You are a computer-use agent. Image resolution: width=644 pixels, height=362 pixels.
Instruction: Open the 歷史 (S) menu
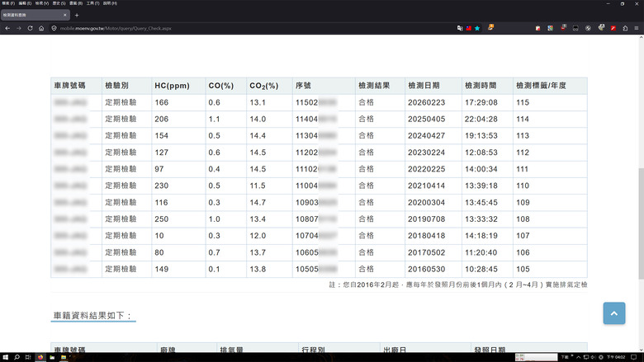[x=59, y=3]
